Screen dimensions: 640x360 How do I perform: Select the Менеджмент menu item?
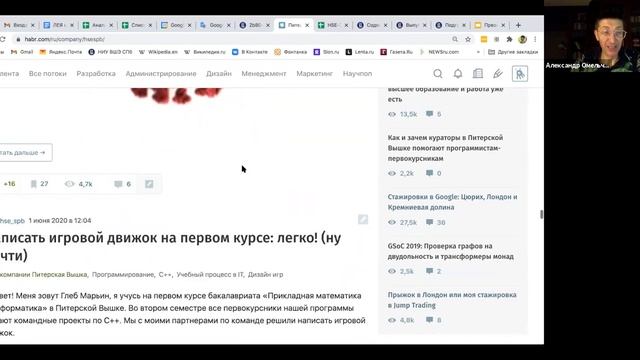point(264,74)
